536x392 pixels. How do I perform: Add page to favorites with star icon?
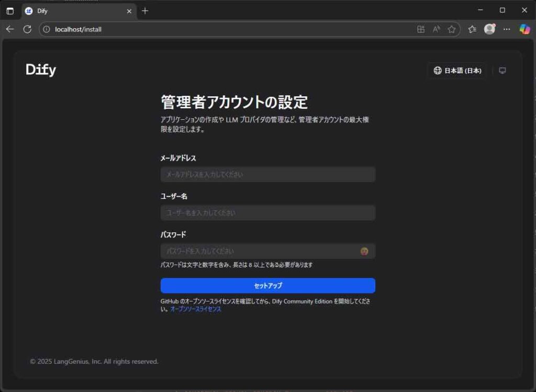[x=451, y=29]
